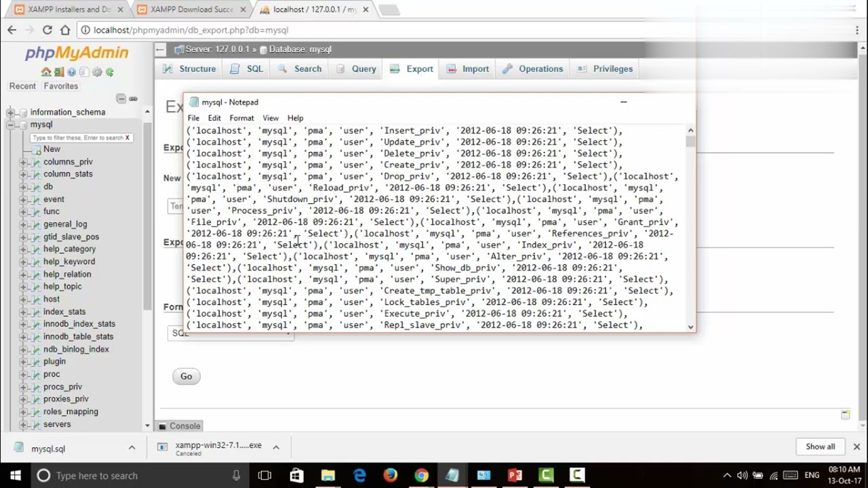The height and width of the screenshot is (488, 868).
Task: Open Notepad File menu
Action: 193,118
